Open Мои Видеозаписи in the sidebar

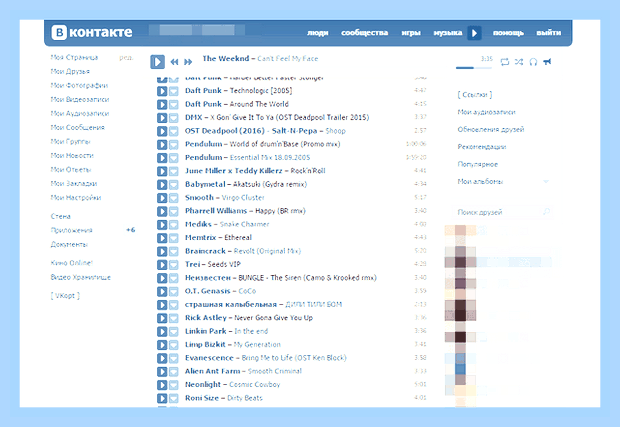coord(80,100)
